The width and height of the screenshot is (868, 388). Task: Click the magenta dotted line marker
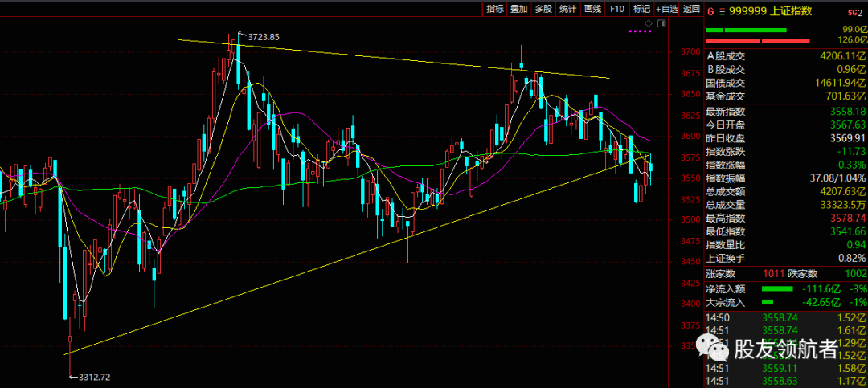[x=640, y=32]
